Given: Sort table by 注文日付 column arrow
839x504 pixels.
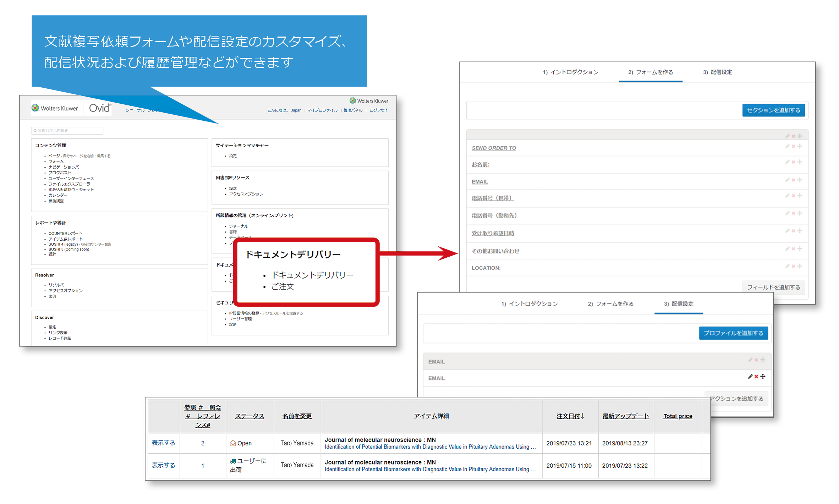Looking at the screenshot, I should click(x=582, y=416).
